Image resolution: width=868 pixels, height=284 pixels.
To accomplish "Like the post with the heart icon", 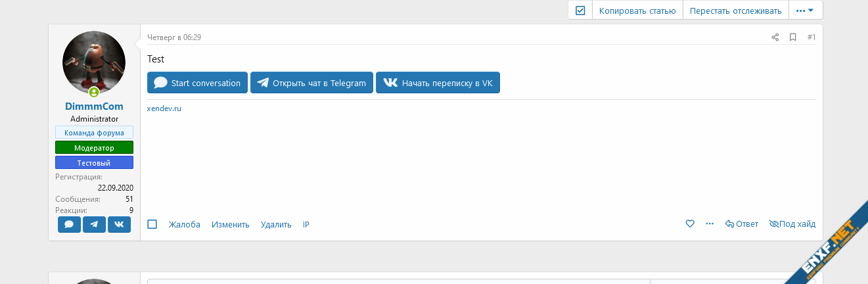I will pos(690,224).
